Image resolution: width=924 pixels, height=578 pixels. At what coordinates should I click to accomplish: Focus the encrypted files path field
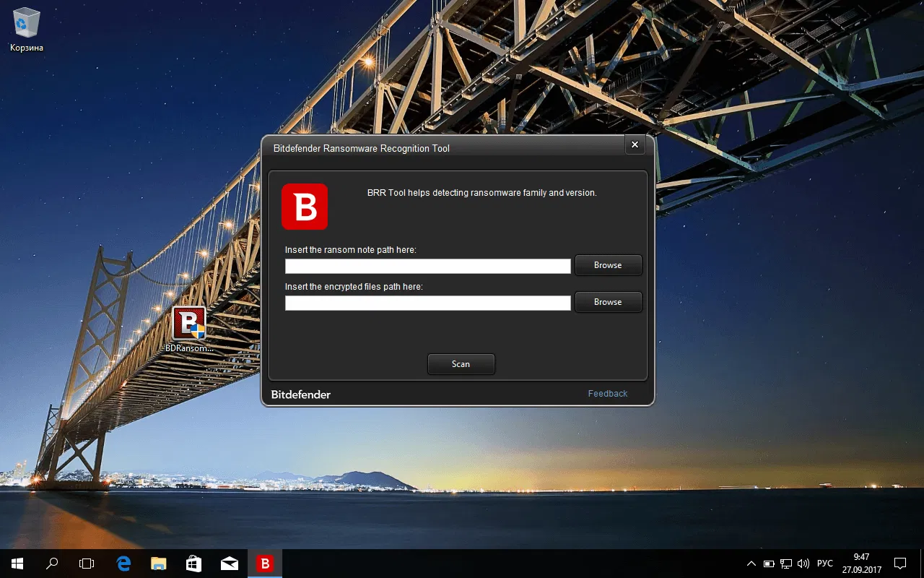tap(428, 303)
